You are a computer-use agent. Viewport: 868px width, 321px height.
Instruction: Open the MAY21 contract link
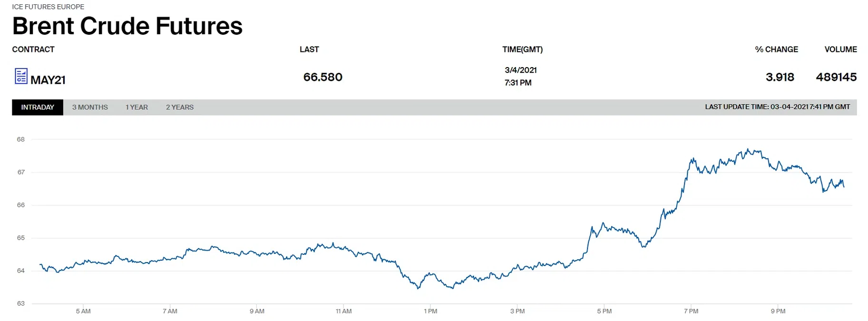tap(48, 80)
